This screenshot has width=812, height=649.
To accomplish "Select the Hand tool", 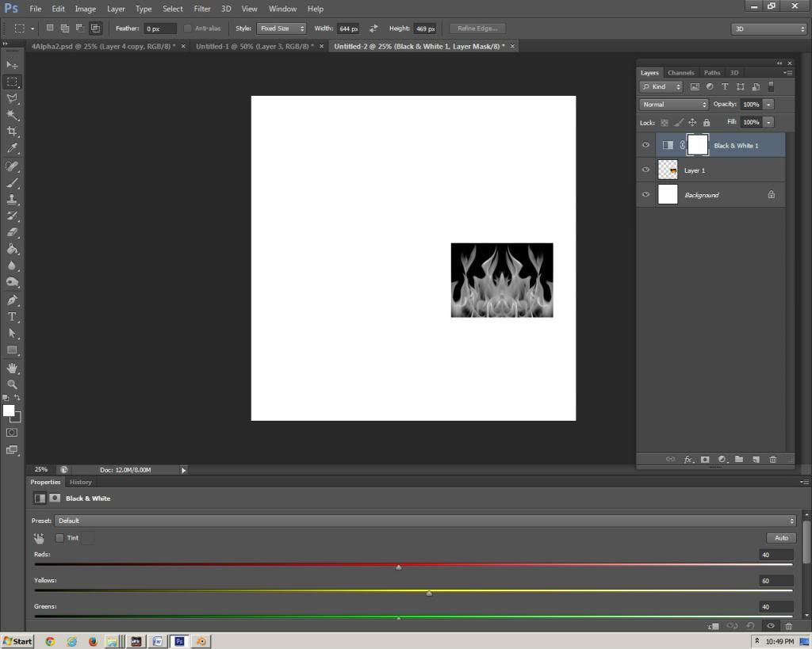I will 12,368.
